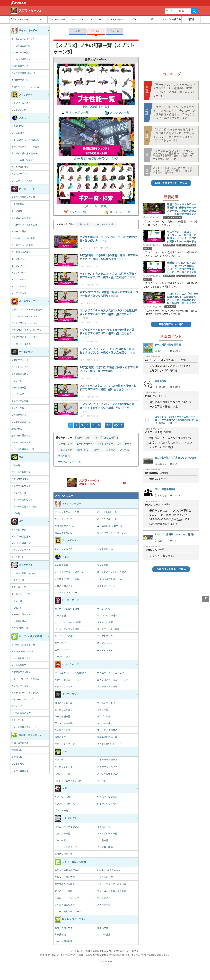Click the ヒーローモード sidebar section icon
Screen dimensions: 210x980
15,189
